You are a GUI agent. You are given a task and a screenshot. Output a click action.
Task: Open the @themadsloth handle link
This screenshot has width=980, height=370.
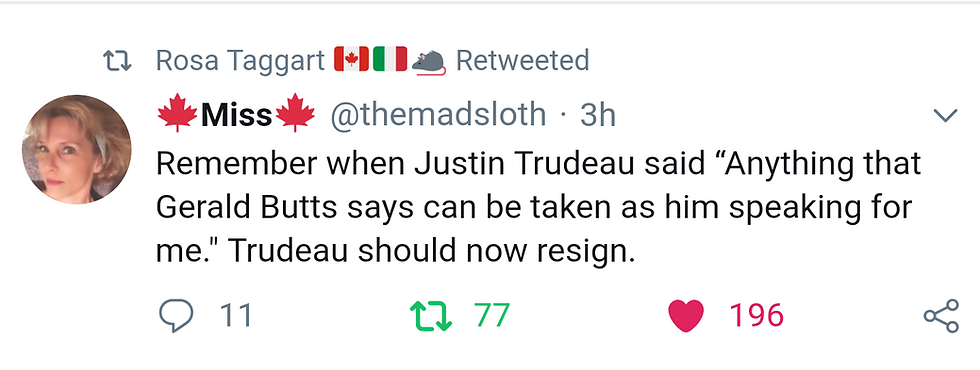click(x=438, y=115)
